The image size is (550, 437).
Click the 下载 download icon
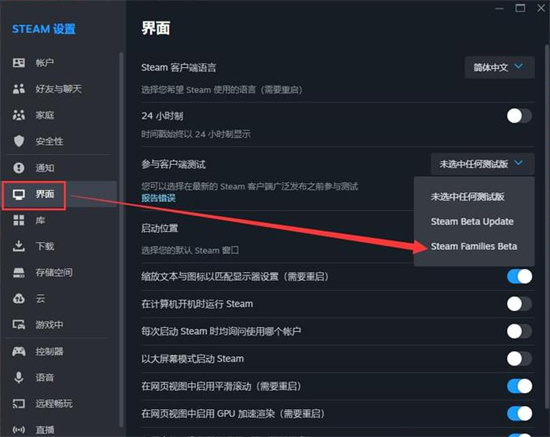(19, 246)
